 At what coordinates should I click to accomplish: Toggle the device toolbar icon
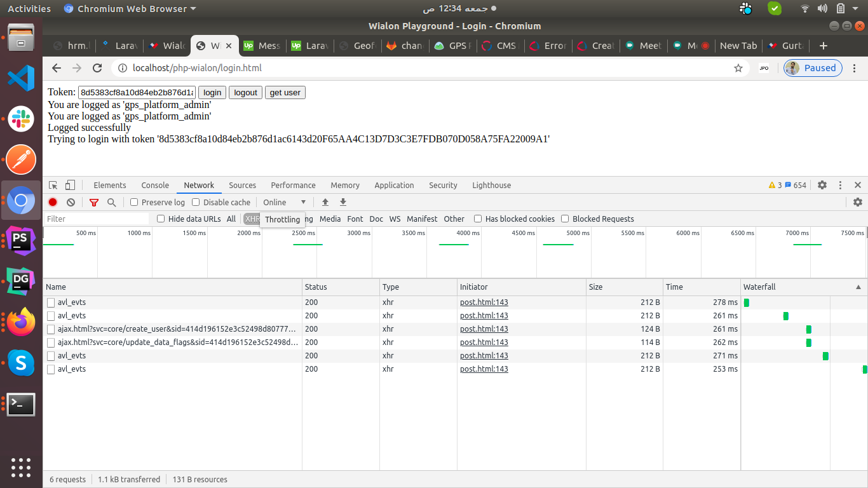(x=70, y=185)
